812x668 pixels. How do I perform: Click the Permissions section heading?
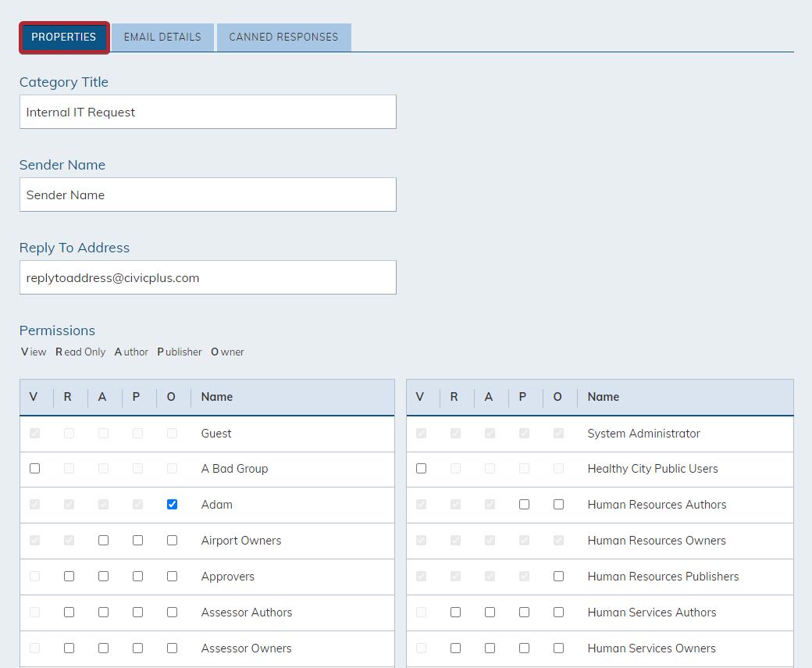tap(57, 330)
